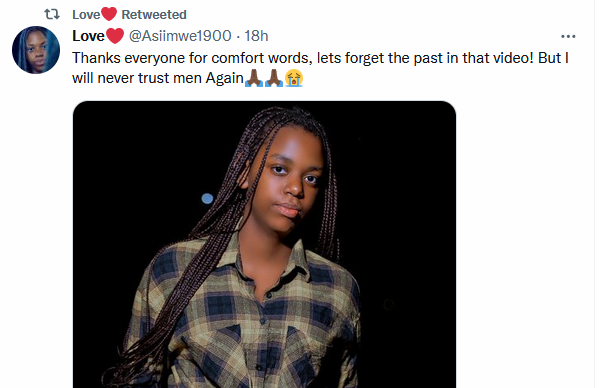
Task: Click the gray Retweeted label
Action: point(154,15)
